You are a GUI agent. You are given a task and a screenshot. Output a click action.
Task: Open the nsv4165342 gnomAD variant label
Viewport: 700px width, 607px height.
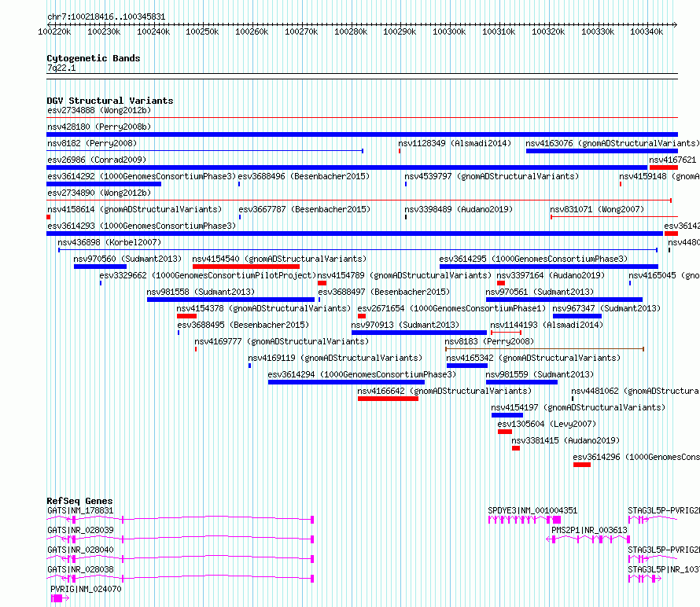pos(533,358)
